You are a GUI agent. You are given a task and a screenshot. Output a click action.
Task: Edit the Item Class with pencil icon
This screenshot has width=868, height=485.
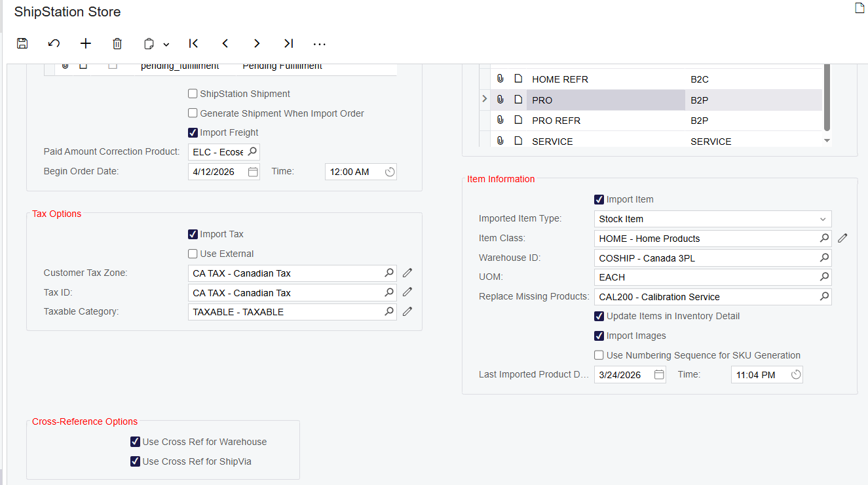842,239
